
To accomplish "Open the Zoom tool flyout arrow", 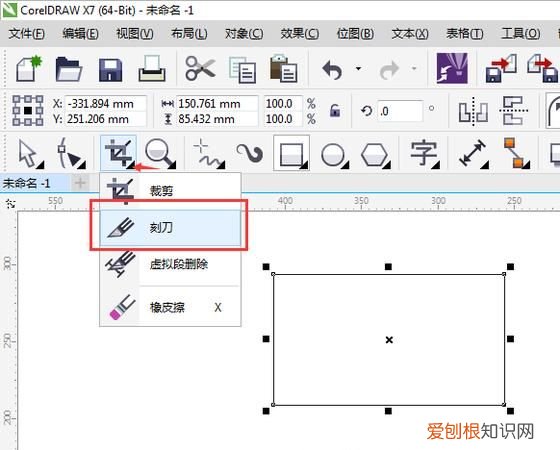I will coord(172,165).
